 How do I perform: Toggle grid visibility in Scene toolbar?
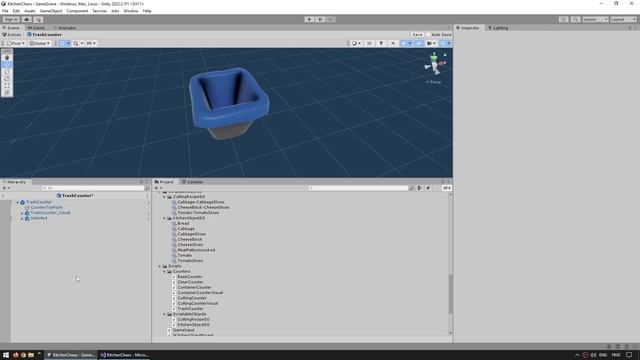click(62, 43)
